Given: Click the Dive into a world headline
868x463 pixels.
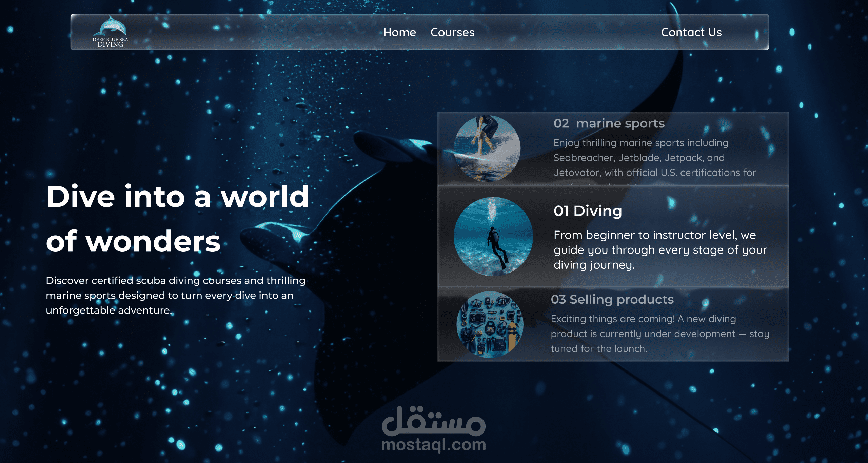Looking at the screenshot, I should tap(177, 197).
